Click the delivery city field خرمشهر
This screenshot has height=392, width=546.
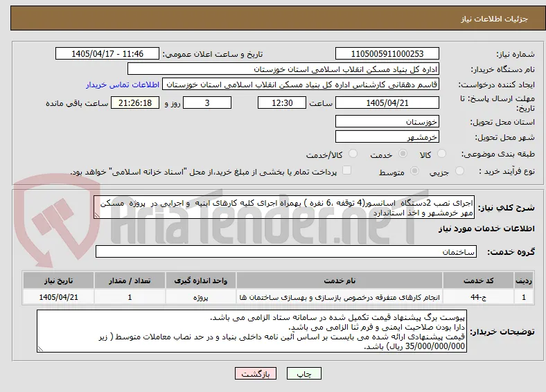tap(387, 136)
